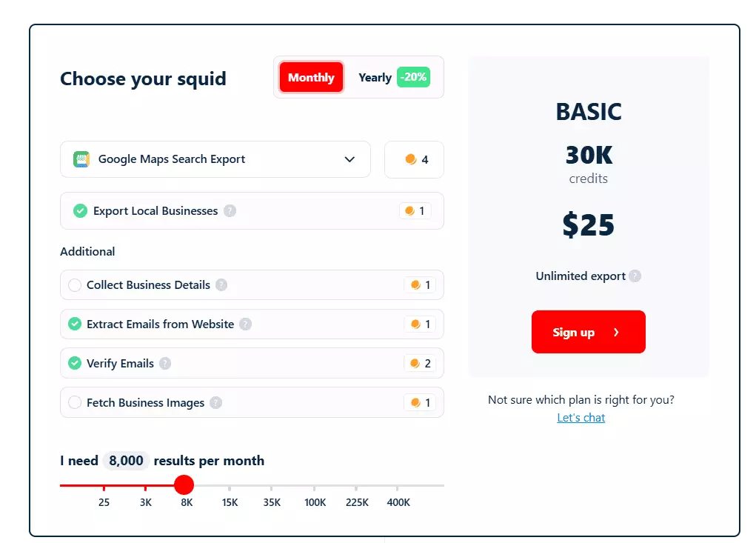Click the coin icon showing 2 credits for Verify Emails
The width and height of the screenshot is (756, 543).
click(412, 363)
